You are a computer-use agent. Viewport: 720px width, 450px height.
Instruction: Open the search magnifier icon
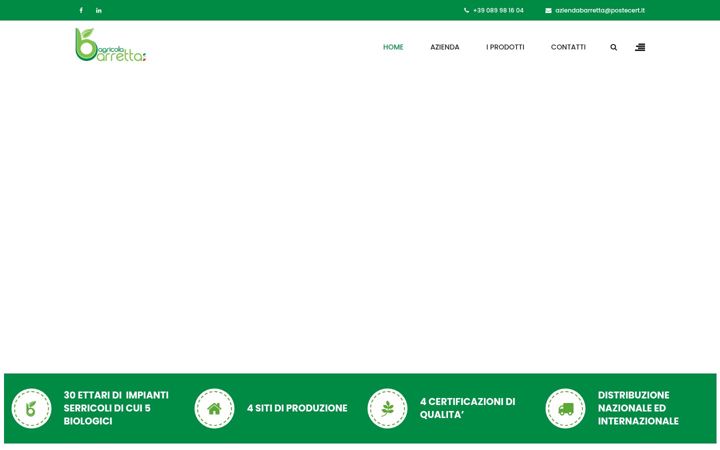tap(613, 47)
